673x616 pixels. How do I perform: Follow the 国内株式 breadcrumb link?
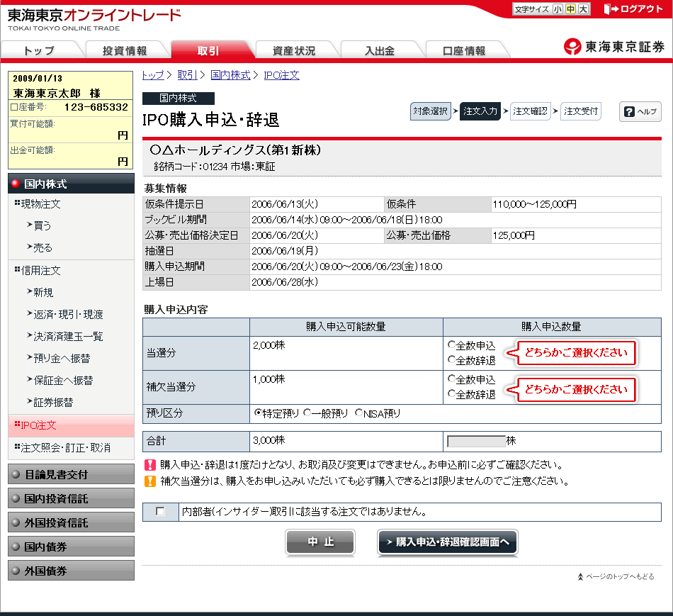(230, 75)
